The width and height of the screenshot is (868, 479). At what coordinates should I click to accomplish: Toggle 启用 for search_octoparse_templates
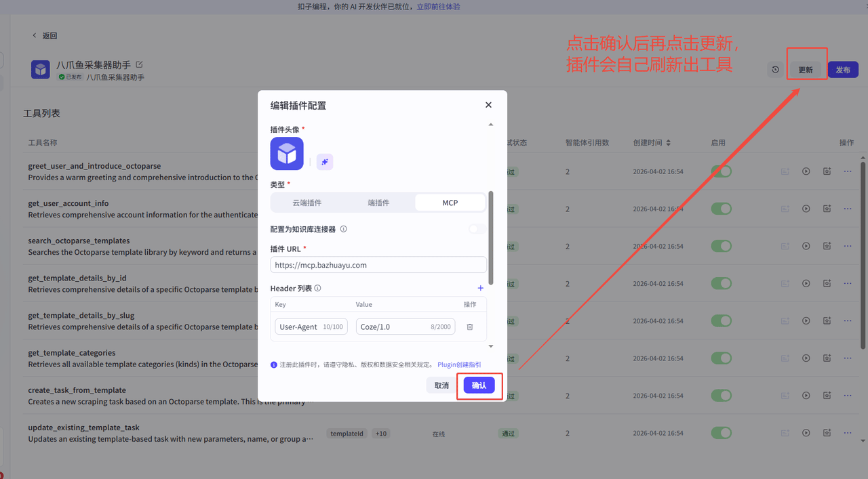click(x=722, y=246)
